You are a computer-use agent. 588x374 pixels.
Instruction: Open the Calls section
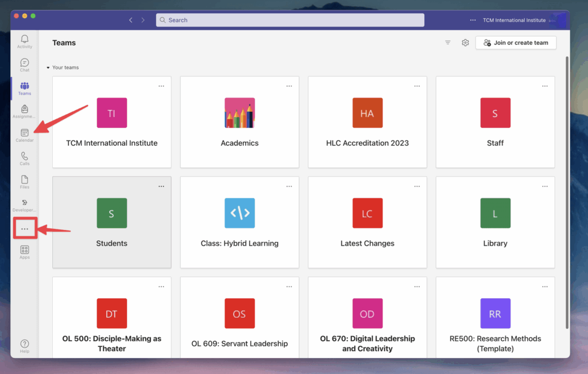25,158
